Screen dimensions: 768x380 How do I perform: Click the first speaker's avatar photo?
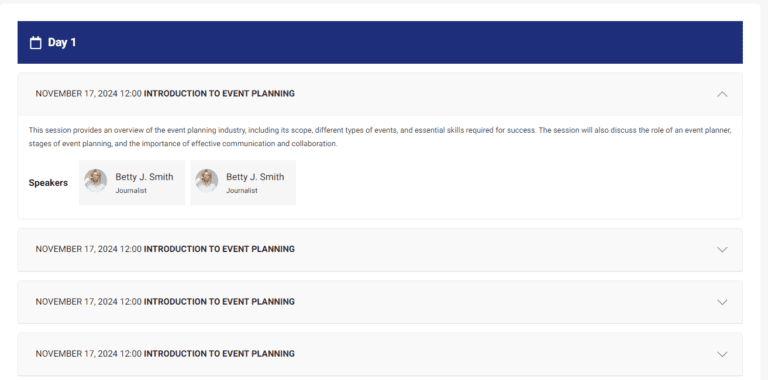pos(96,181)
